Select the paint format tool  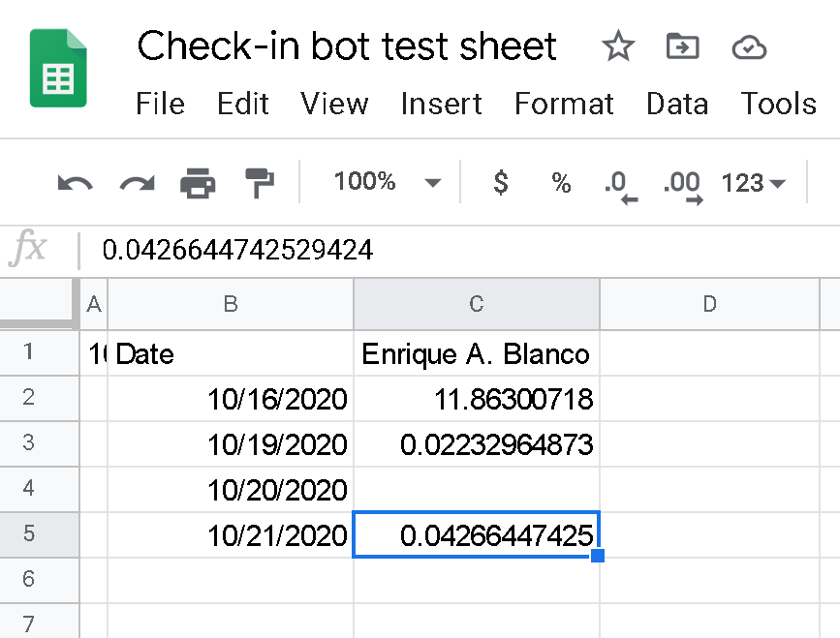260,183
